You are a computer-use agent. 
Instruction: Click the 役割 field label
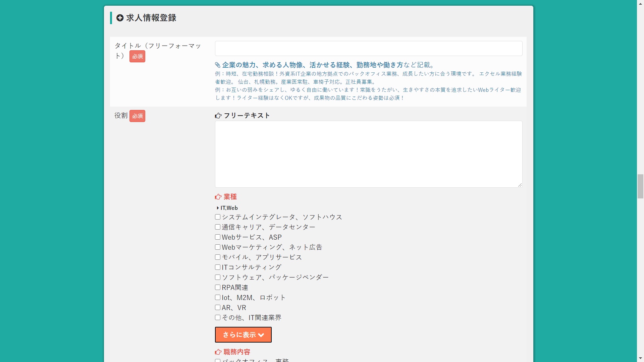coord(121,116)
